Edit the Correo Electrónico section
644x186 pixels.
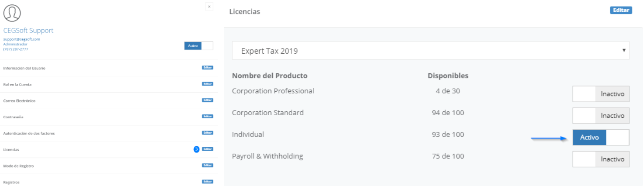tap(208, 100)
